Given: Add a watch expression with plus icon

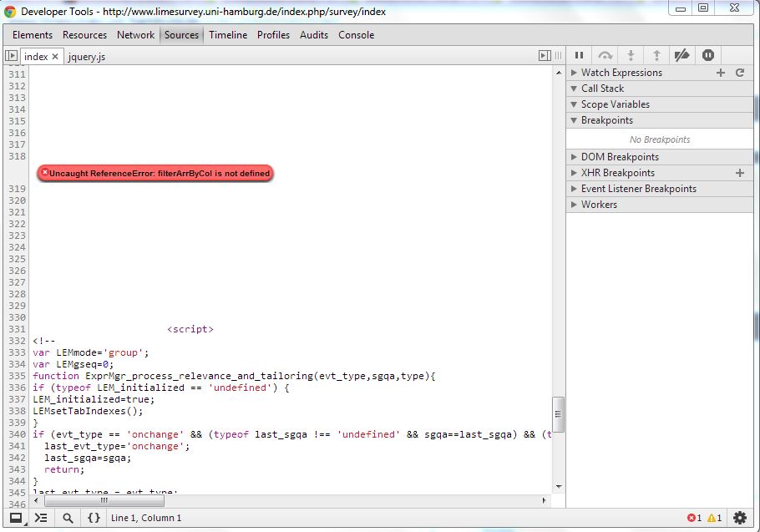Looking at the screenshot, I should (721, 73).
